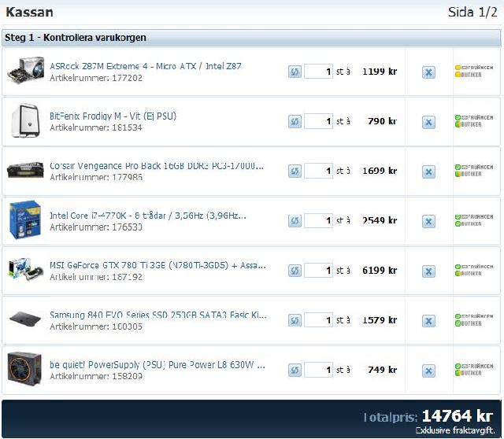Update quantity of Corsair Vengeance Pro memory
Viewport: 504px width, 439px height.
point(295,171)
